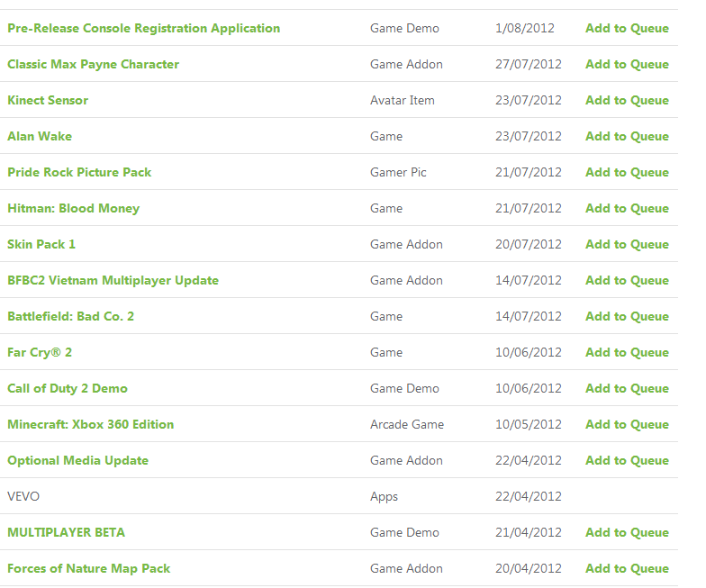Image resolution: width=706 pixels, height=588 pixels.
Task: Add Kinect Sensor avatar item to queue
Action: (627, 101)
